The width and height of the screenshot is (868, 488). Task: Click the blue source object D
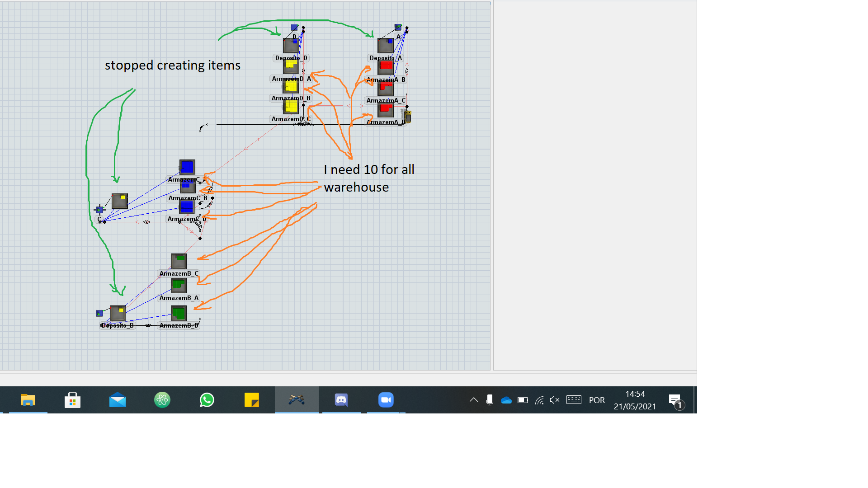(294, 28)
